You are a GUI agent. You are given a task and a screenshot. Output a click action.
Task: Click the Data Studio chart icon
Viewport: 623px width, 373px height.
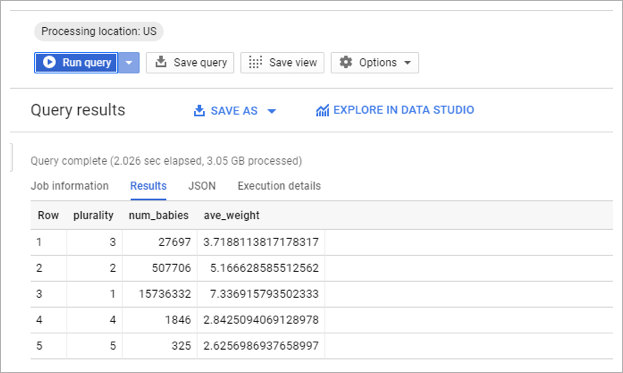click(x=322, y=110)
